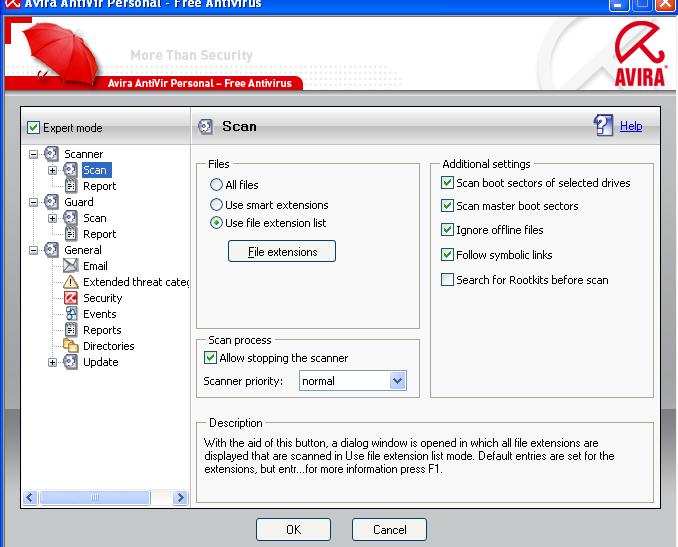Select Use file extension list option
This screenshot has width=678, height=547.
(x=216, y=223)
